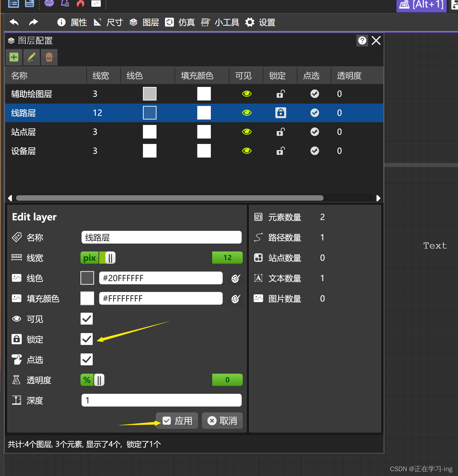Toggle lock icon for 辅助绘图层 row
Screen dimensions: 458x476
pyautogui.click(x=280, y=94)
